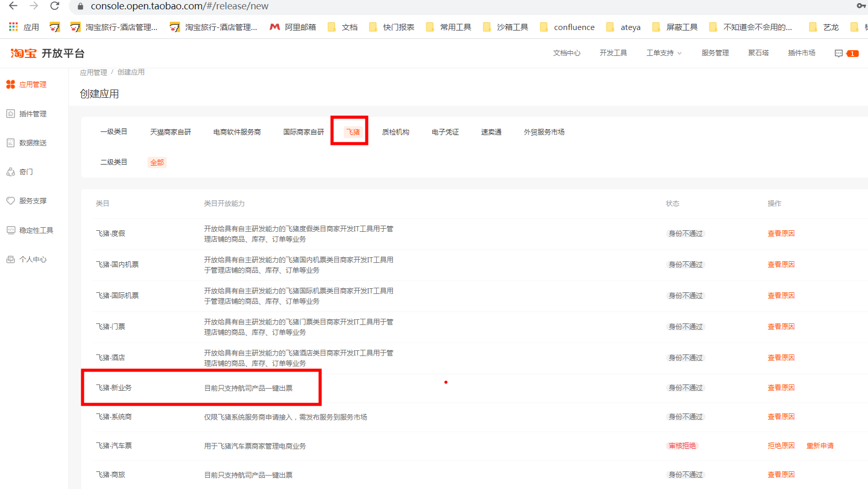Click the 飞猪-酒店 category name
Screen dimensions: 868x489
(x=110, y=358)
